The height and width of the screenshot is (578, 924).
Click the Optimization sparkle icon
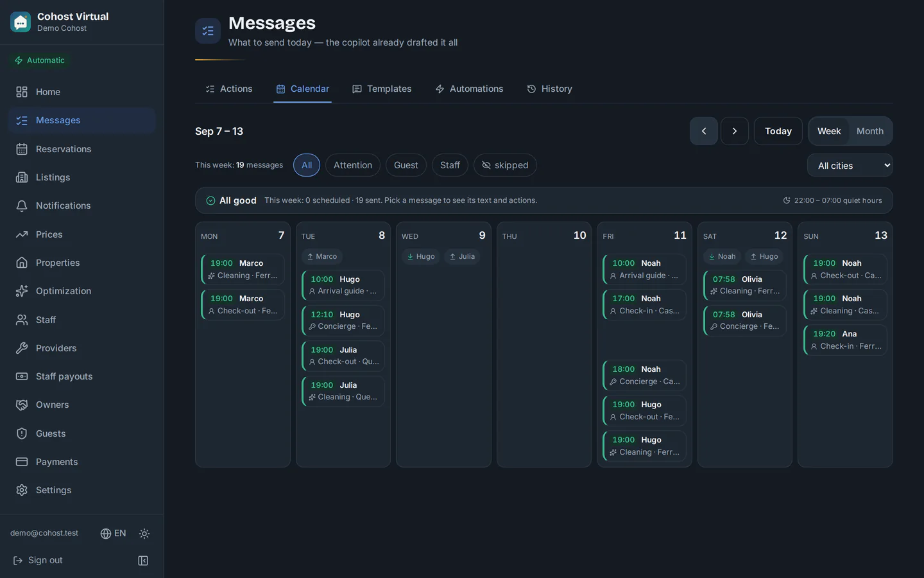[22, 291]
